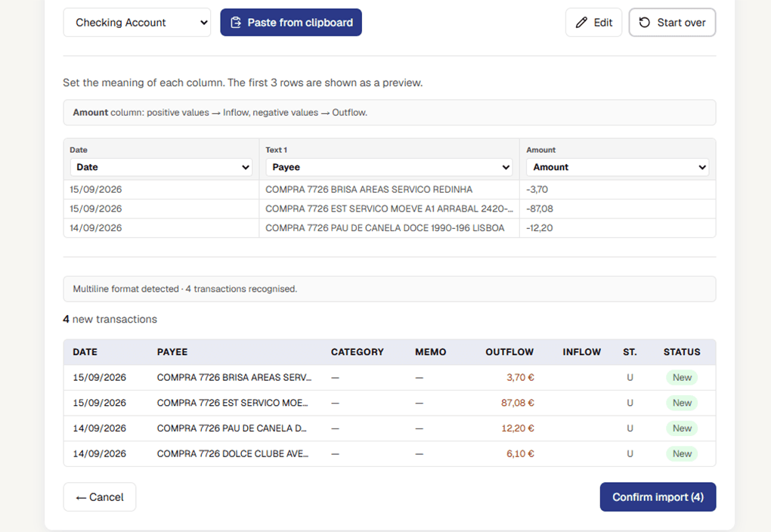This screenshot has width=771, height=532.
Task: Click the Cancel button
Action: tap(100, 497)
